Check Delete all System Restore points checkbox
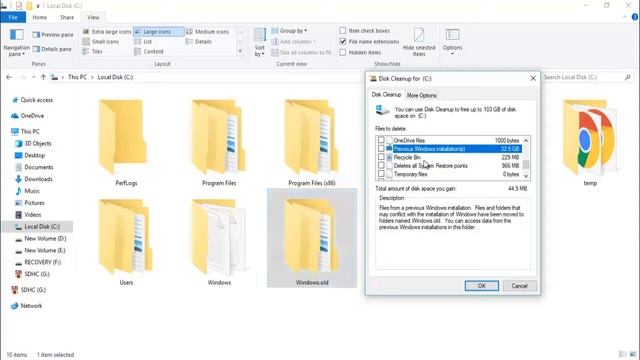 pos(381,166)
